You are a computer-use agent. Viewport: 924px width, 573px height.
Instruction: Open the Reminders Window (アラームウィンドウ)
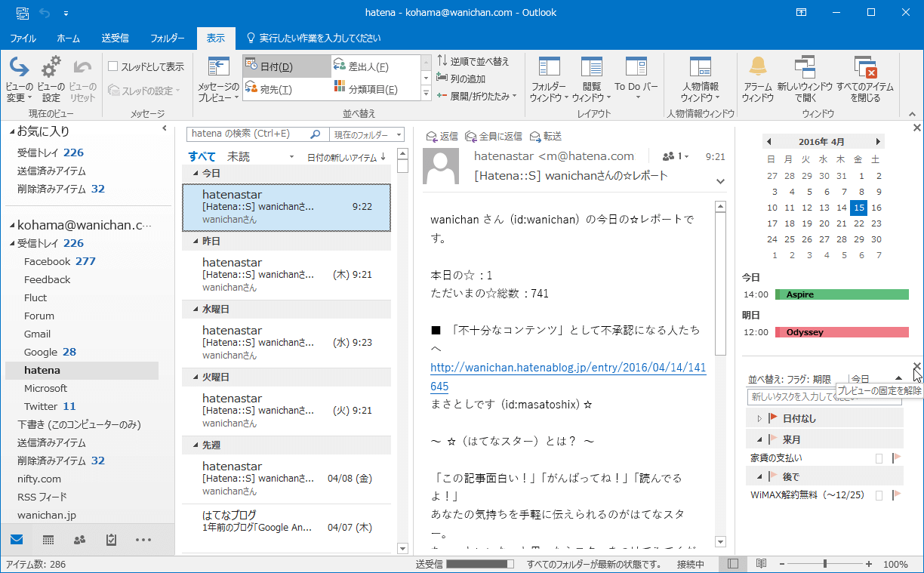coord(757,80)
